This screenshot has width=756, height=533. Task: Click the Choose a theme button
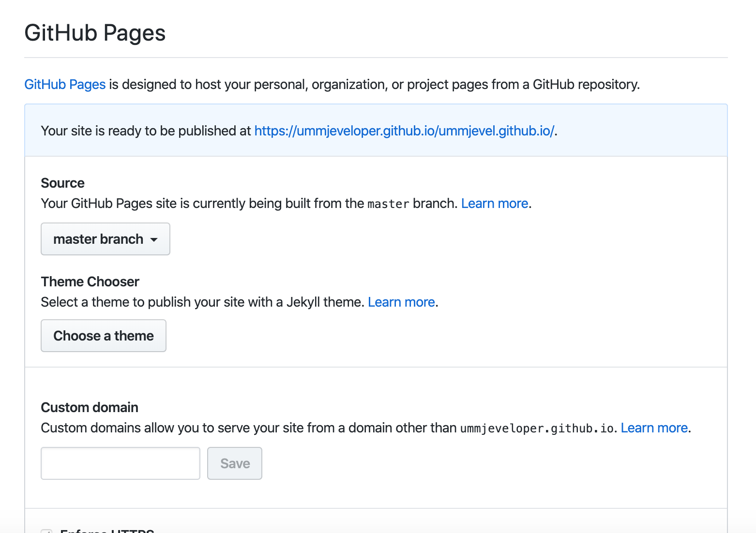pos(104,336)
